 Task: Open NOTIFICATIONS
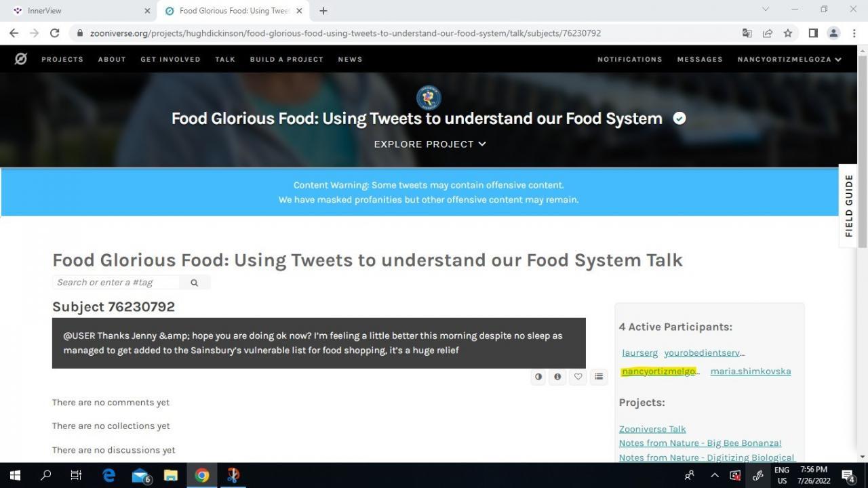pyautogui.click(x=629, y=59)
